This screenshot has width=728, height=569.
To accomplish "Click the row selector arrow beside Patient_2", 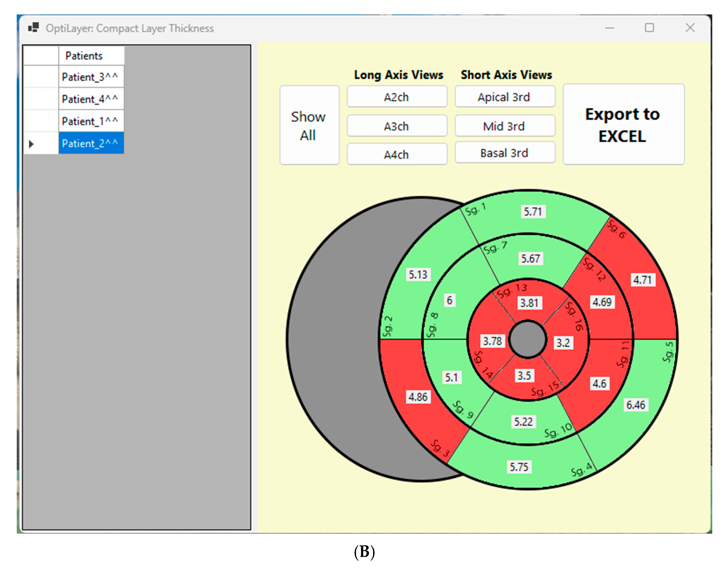I will click(31, 144).
